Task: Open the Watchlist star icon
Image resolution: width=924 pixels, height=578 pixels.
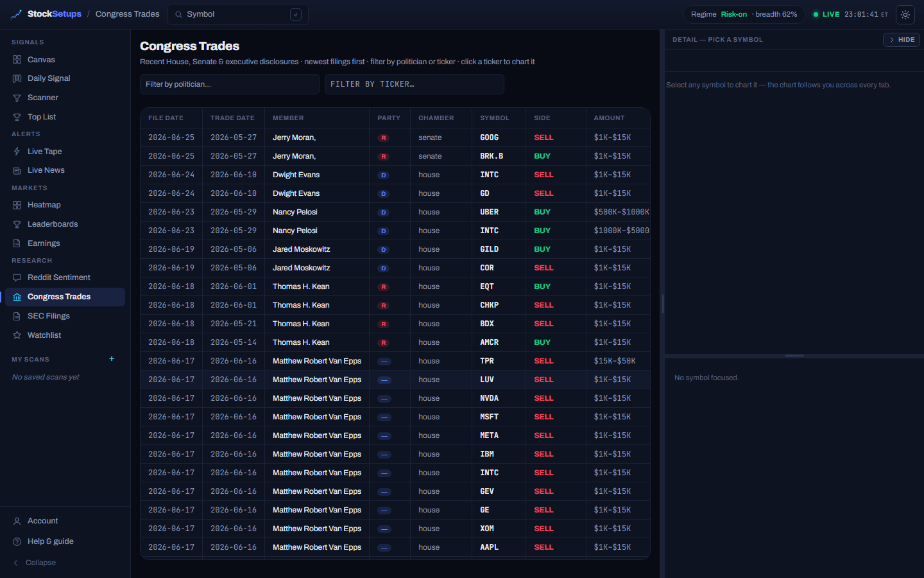Action: click(17, 335)
